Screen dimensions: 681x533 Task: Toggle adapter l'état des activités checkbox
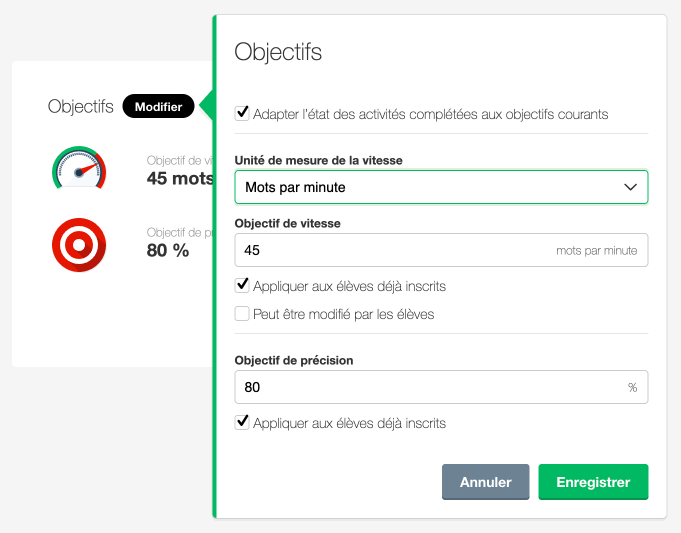(x=242, y=114)
